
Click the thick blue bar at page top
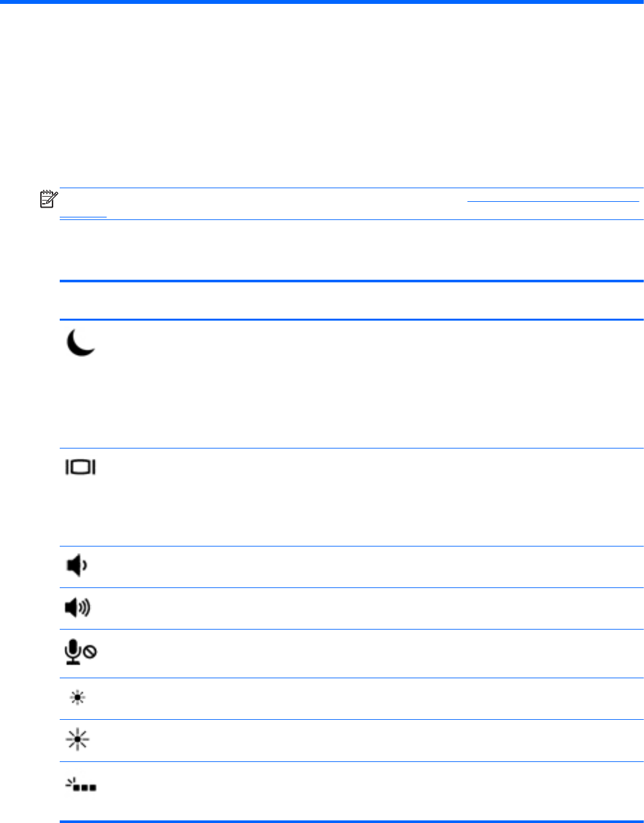pos(322,2)
